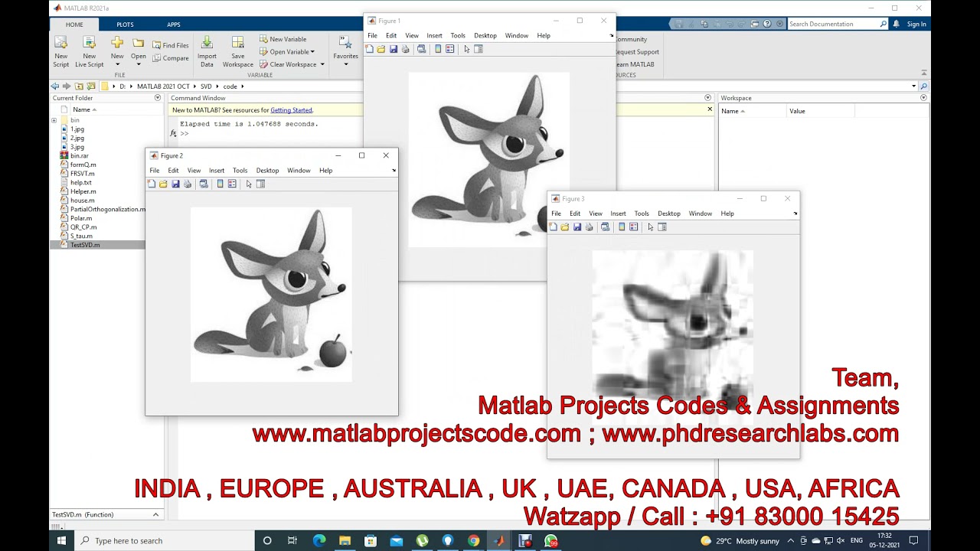The width and height of the screenshot is (980, 551).
Task: Open the Find Files tool
Action: coord(170,45)
